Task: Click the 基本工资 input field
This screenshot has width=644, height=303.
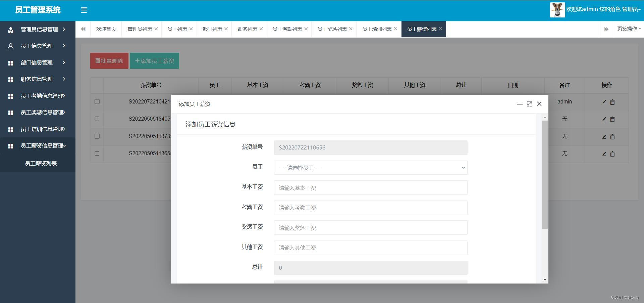Action: [x=370, y=188]
